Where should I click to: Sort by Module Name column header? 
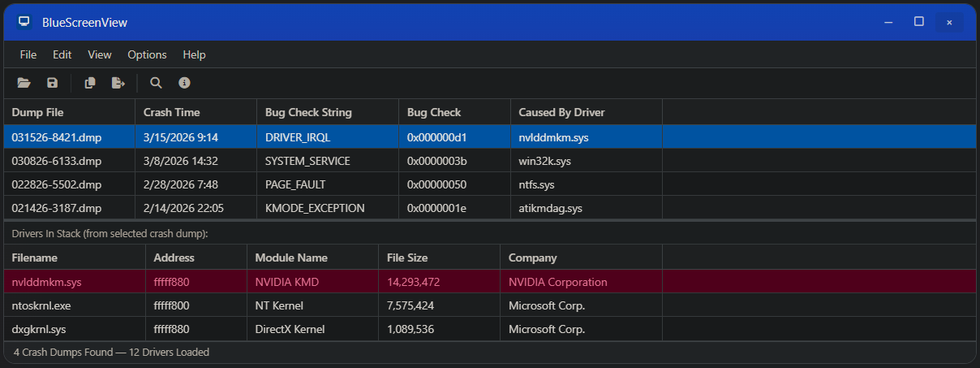tap(313, 258)
